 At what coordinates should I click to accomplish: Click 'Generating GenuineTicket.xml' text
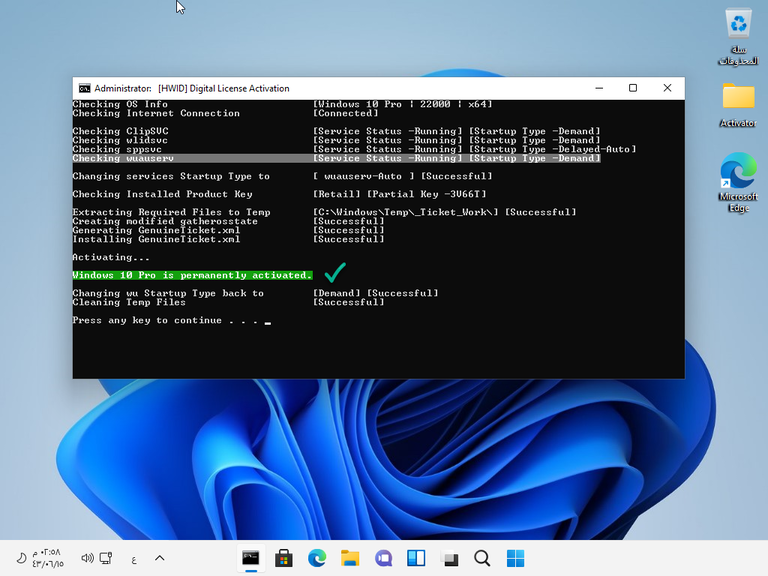click(156, 230)
